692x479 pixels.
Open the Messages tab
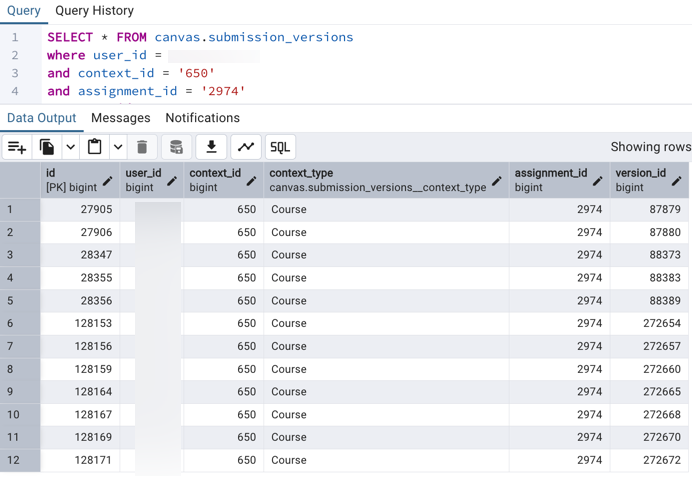coord(120,118)
